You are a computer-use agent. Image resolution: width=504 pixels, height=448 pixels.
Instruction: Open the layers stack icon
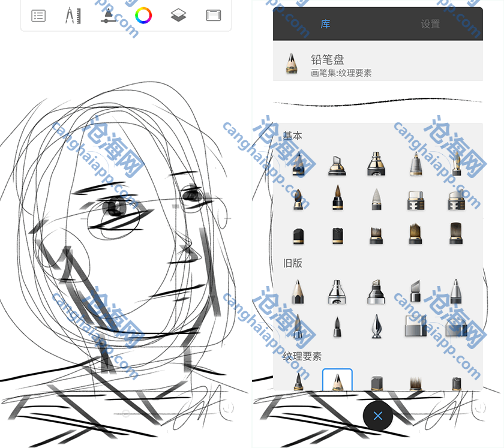(x=178, y=16)
